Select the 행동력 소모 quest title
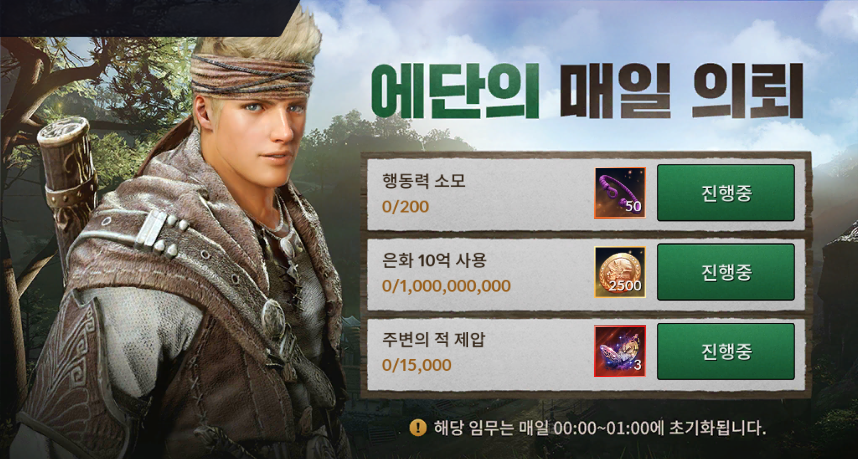The height and width of the screenshot is (459, 858). [424, 181]
